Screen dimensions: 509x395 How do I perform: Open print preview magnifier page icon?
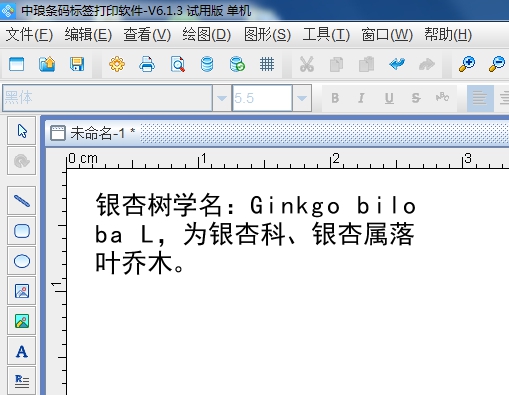click(177, 64)
